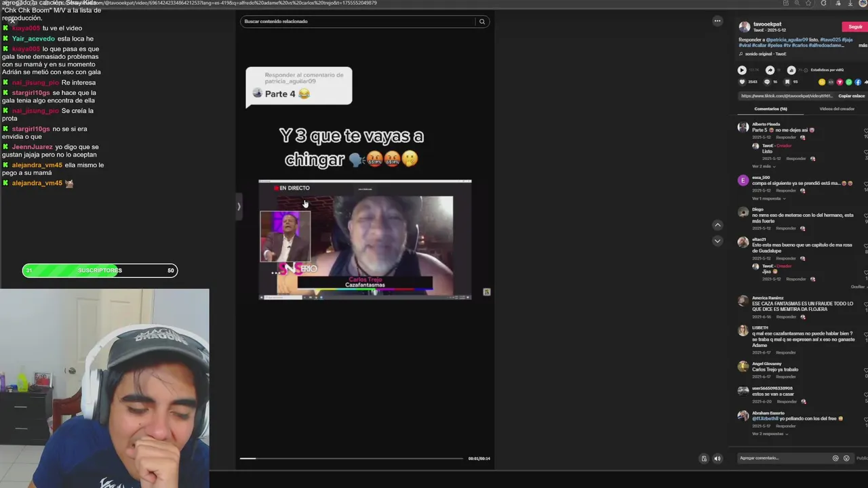The width and height of the screenshot is (868, 488).
Task: Click the Estadísticas por vidIQ link
Action: [827, 70]
